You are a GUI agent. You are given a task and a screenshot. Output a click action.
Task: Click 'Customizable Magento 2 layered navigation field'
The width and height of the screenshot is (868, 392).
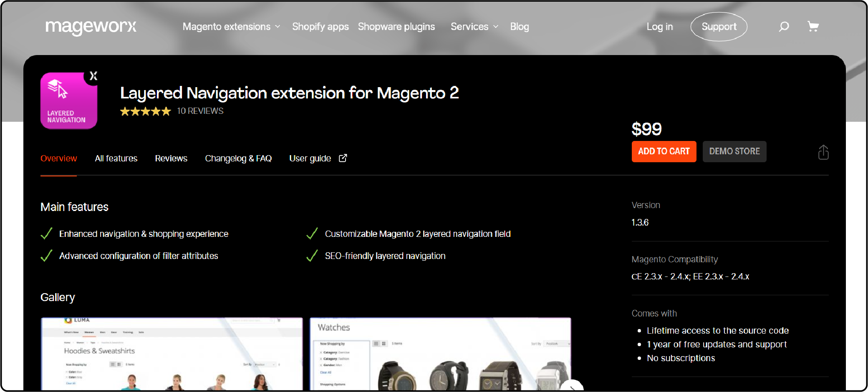point(418,234)
